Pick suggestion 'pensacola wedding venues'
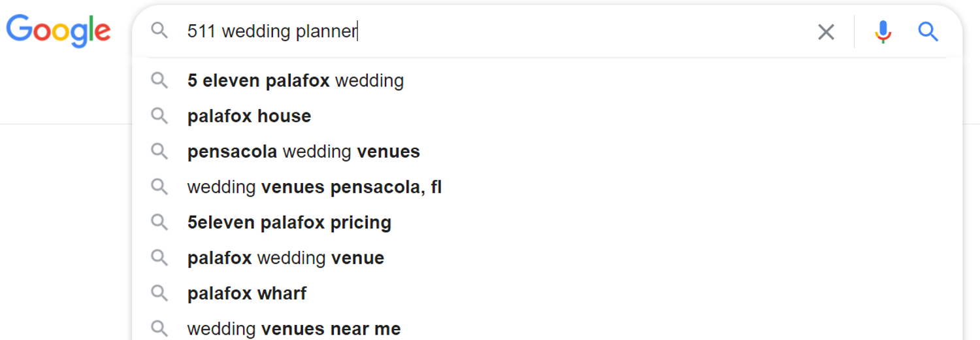Screen dimensions: 980x340 547,152
